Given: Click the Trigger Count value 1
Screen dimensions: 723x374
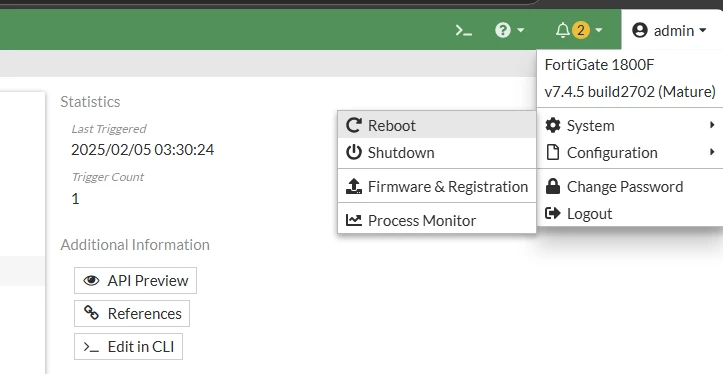Looking at the screenshot, I should click(75, 199).
